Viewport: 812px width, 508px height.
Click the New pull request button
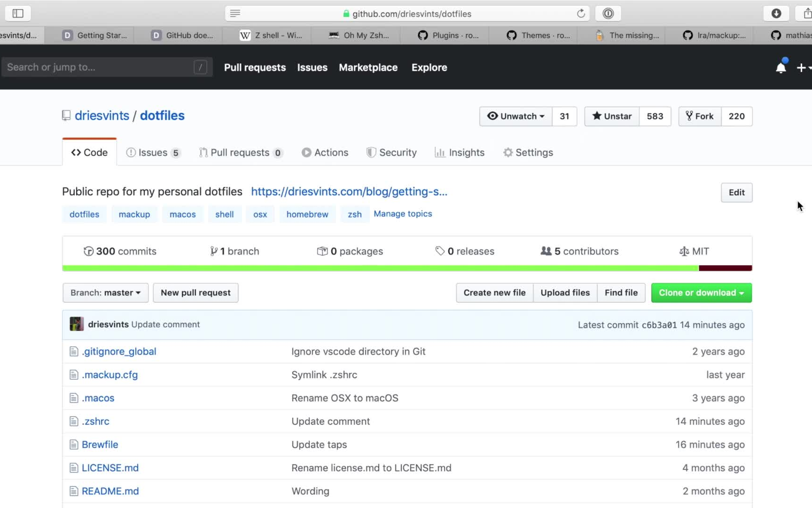tap(195, 293)
